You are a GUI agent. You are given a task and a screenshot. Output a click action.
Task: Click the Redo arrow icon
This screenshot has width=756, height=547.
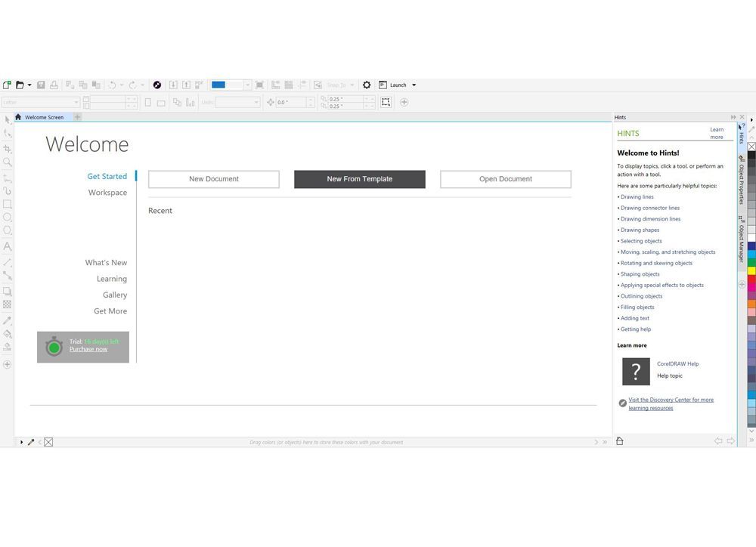[132, 85]
